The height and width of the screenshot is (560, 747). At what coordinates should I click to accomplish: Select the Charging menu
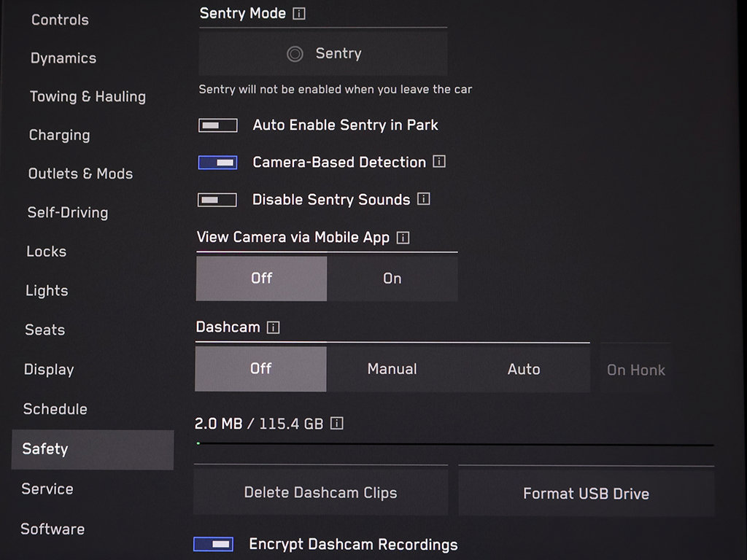pyautogui.click(x=60, y=135)
